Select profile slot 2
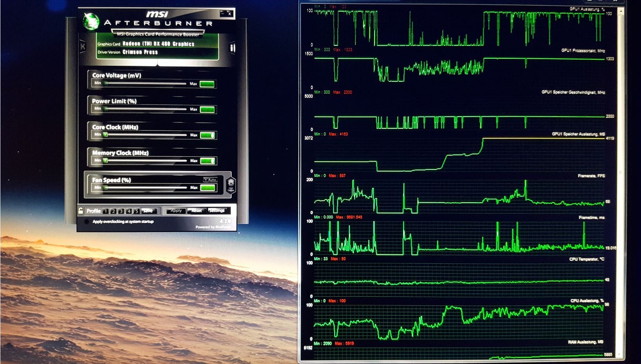This screenshot has width=641, height=364. (x=113, y=211)
